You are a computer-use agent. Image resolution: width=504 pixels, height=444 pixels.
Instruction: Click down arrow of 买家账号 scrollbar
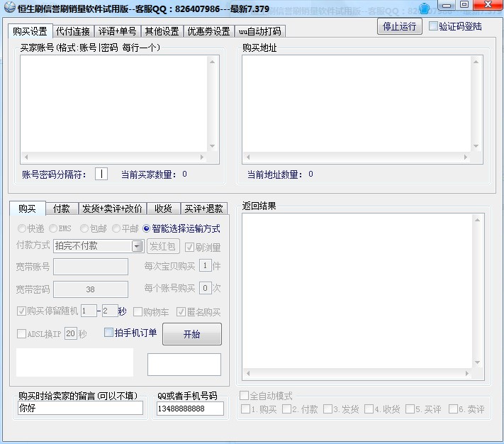click(x=213, y=146)
